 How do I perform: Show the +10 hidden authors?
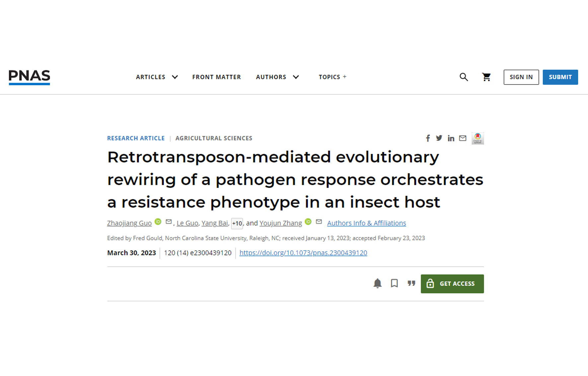(x=237, y=223)
